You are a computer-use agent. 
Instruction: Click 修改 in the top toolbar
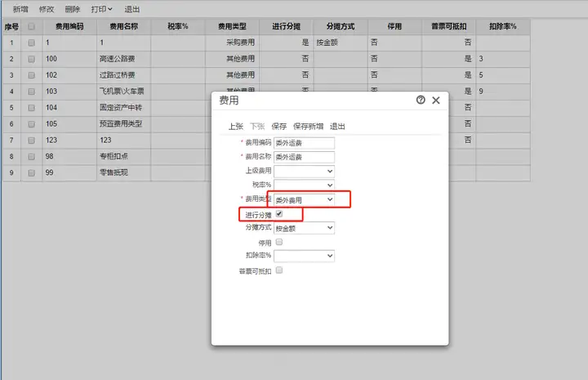[47, 9]
